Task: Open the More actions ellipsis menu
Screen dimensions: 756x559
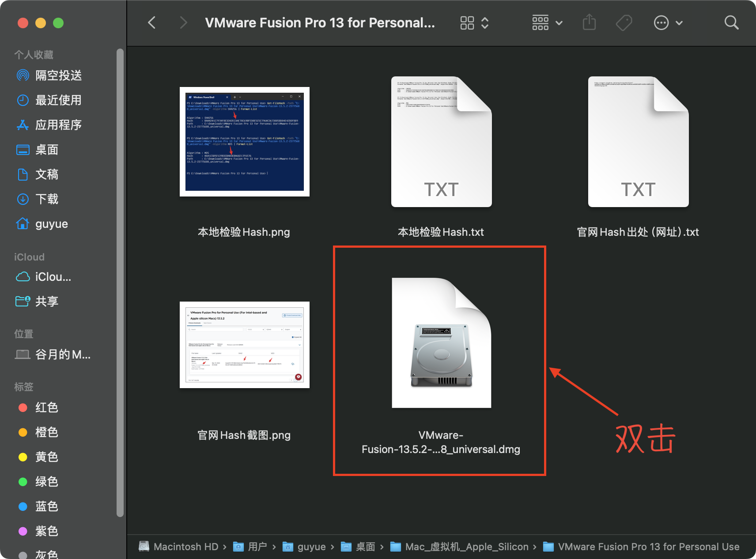Action: coord(661,23)
